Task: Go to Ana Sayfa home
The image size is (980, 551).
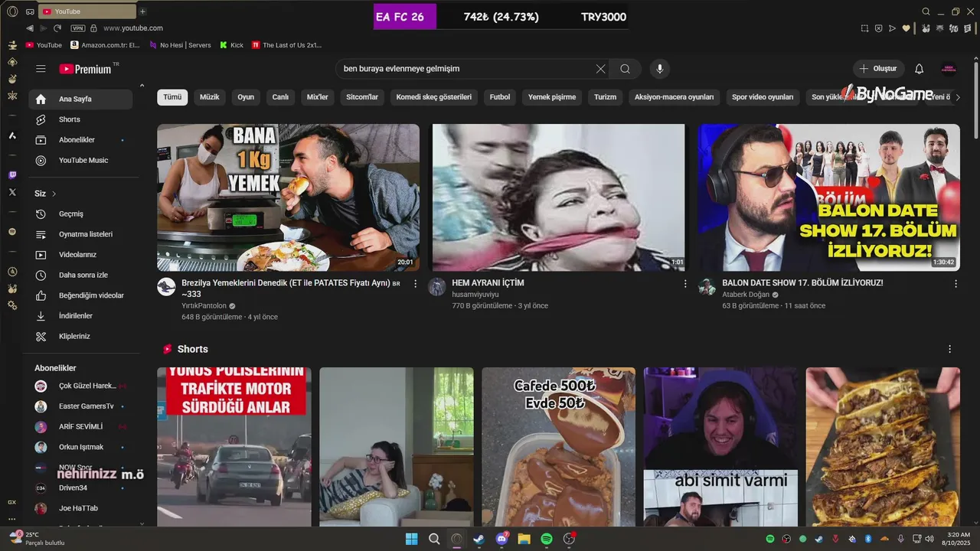Action: tap(80, 99)
